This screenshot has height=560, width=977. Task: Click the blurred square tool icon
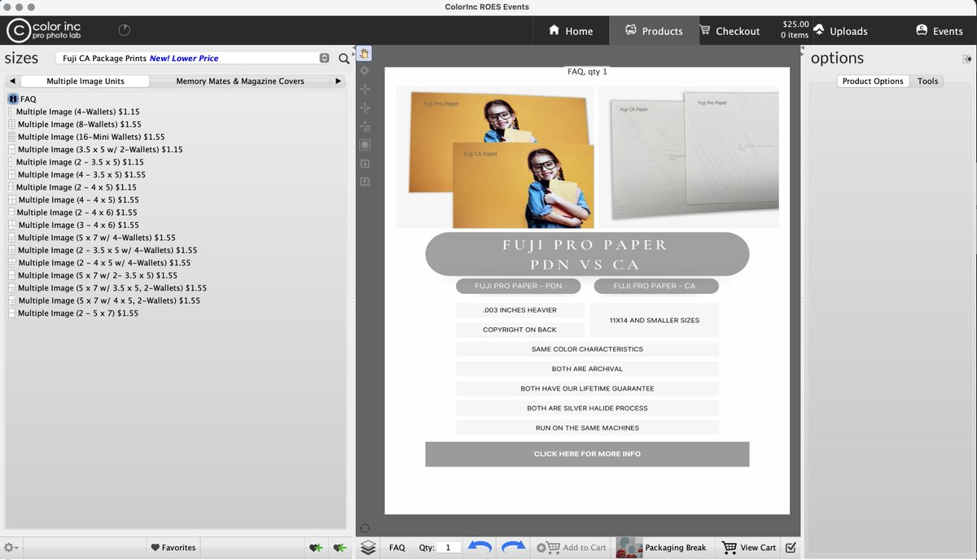(x=365, y=145)
